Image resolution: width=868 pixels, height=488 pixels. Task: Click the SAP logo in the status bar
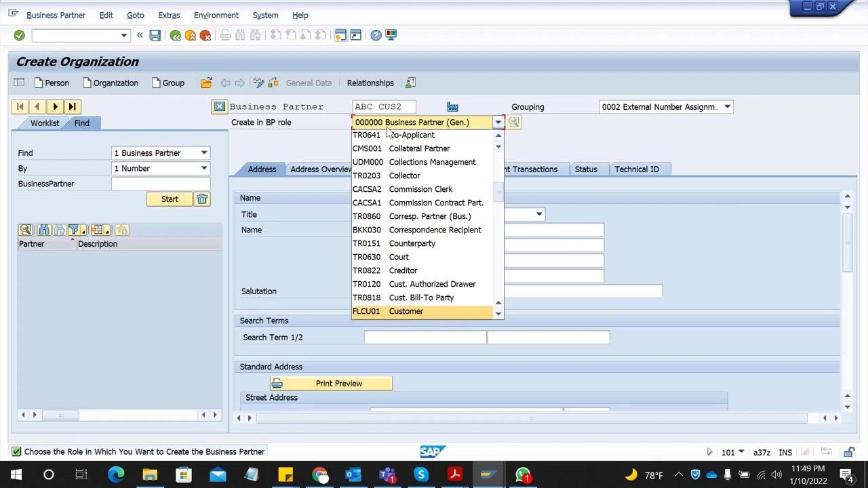click(433, 451)
